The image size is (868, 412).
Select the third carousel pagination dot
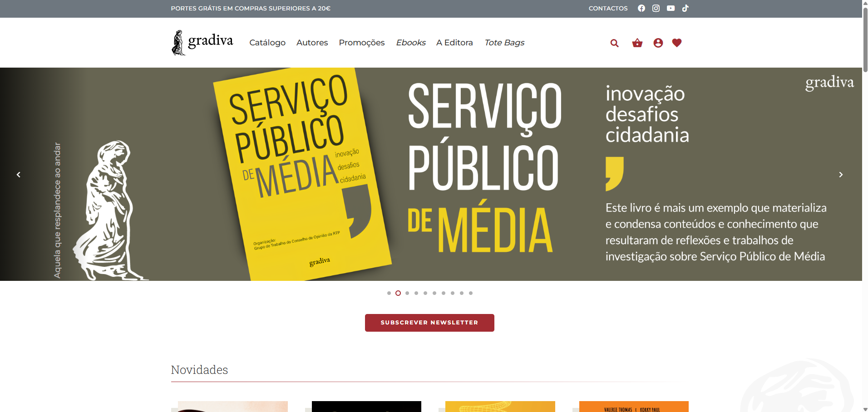point(407,293)
